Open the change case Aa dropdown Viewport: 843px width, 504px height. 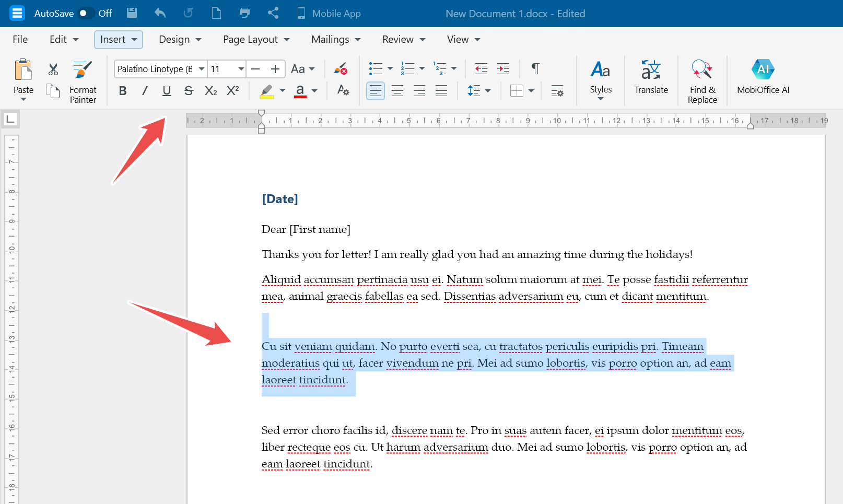point(303,69)
